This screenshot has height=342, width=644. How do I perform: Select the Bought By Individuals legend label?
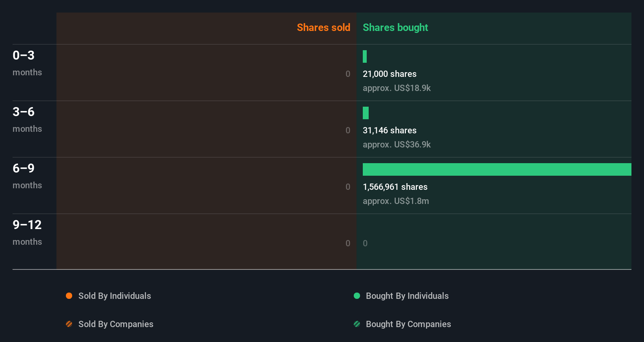click(407, 296)
